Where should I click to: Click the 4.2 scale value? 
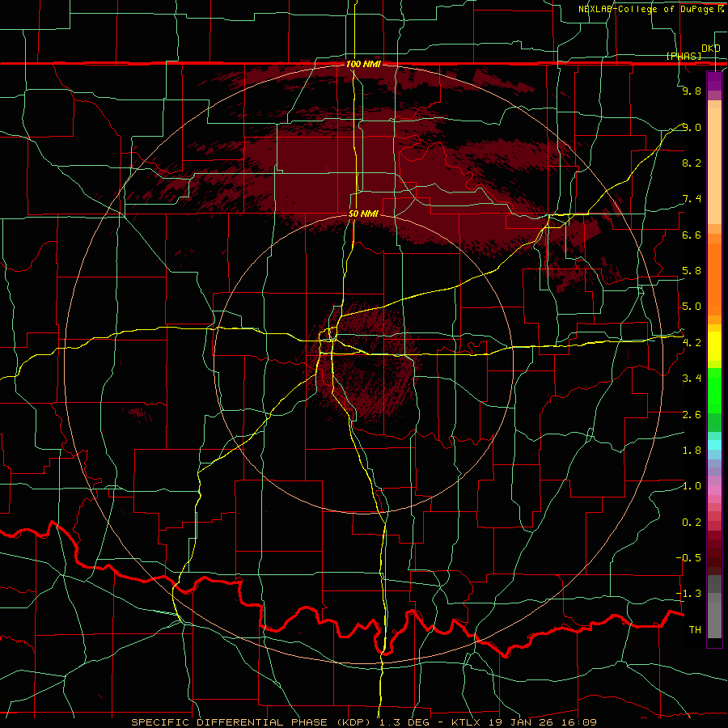(x=692, y=343)
